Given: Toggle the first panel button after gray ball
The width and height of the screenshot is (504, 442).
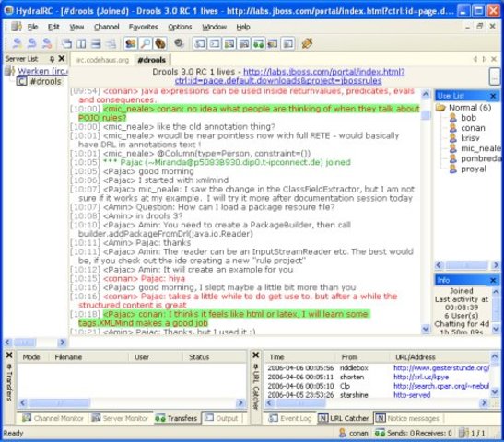Looking at the screenshot, I should coord(200,43).
